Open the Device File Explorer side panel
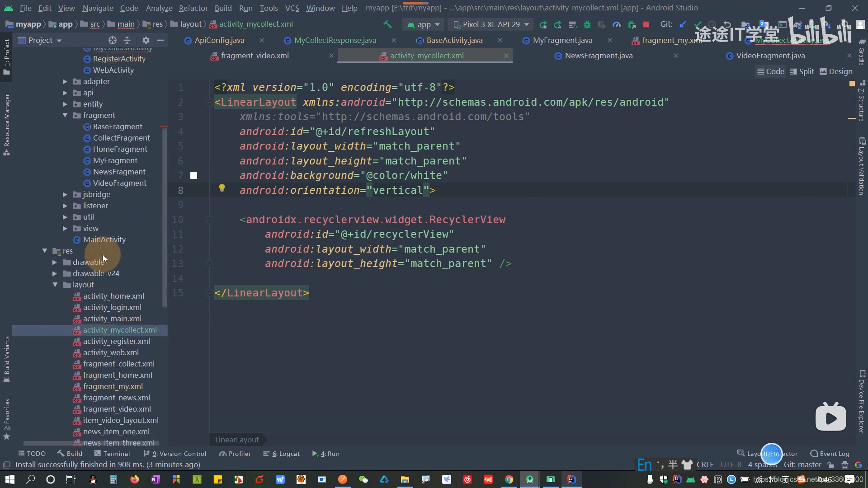Screen dimensions: 868x488 tap(862, 401)
